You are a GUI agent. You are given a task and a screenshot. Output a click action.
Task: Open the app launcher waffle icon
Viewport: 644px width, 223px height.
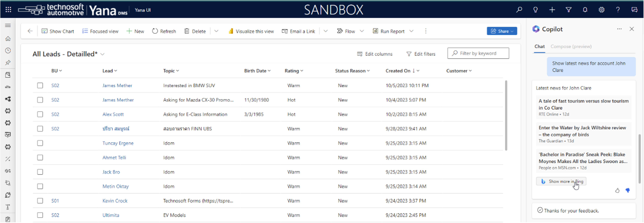pos(8,10)
